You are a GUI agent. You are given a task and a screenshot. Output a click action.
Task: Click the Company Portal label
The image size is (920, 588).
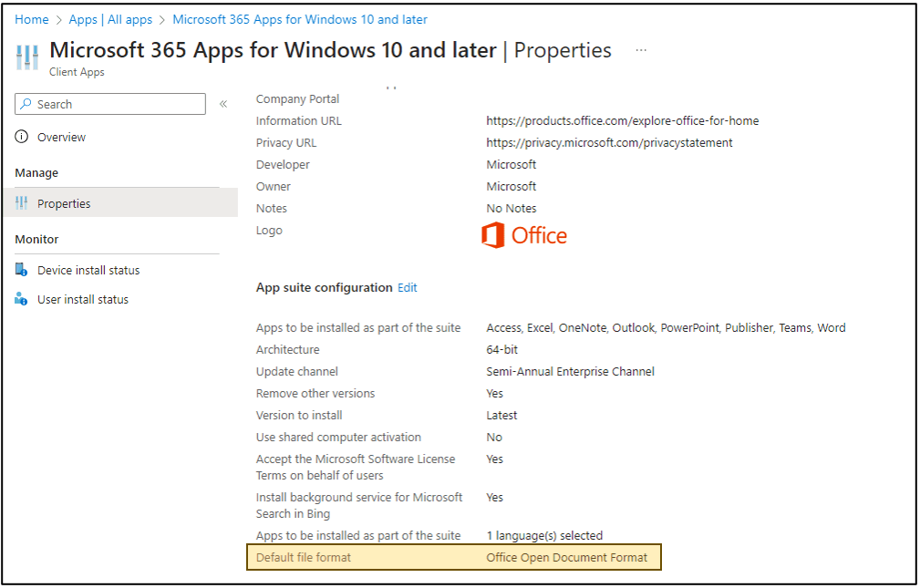[297, 99]
